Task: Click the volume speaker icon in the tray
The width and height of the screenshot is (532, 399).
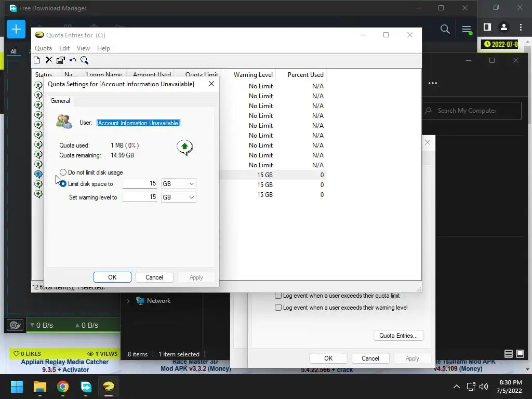Action: tap(484, 387)
